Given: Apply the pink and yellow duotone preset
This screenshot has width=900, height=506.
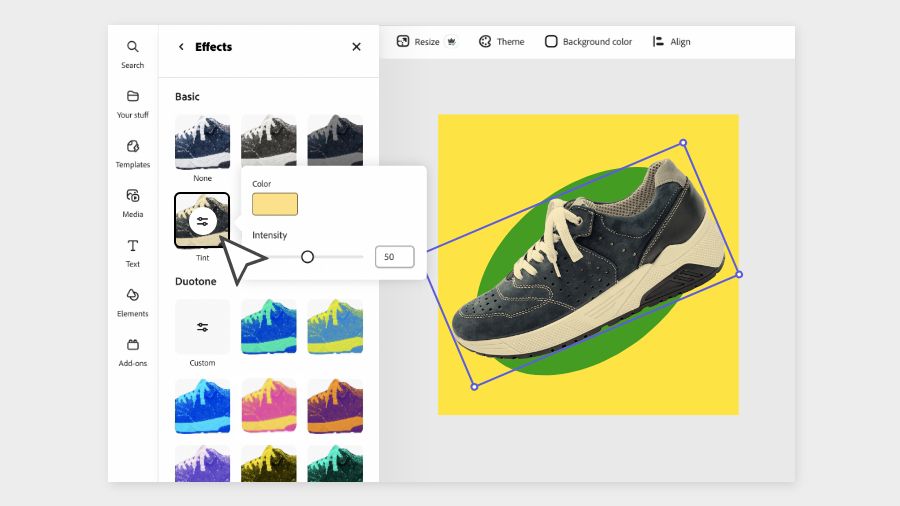Looking at the screenshot, I should (269, 406).
